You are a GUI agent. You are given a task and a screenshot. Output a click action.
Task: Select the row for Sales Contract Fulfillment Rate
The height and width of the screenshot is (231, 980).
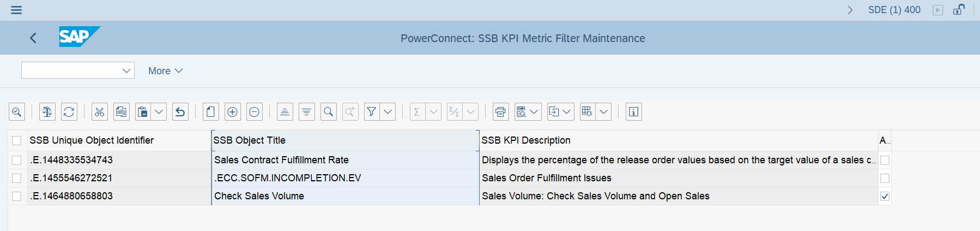(17, 160)
